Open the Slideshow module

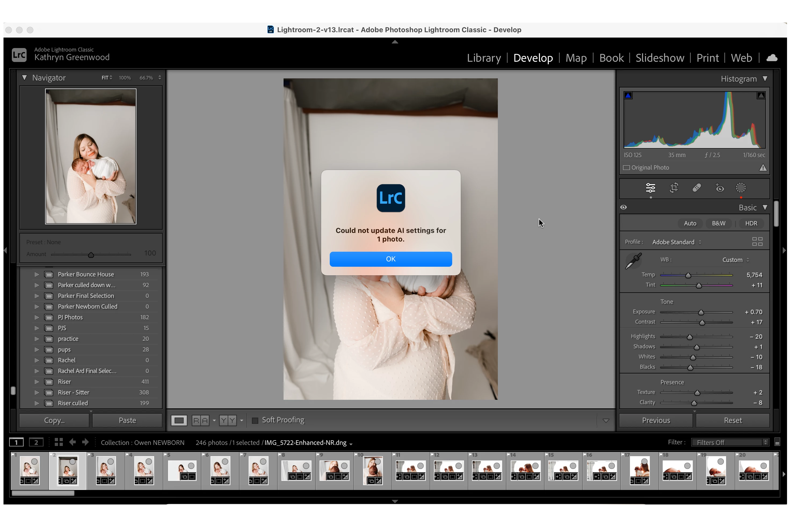point(659,58)
